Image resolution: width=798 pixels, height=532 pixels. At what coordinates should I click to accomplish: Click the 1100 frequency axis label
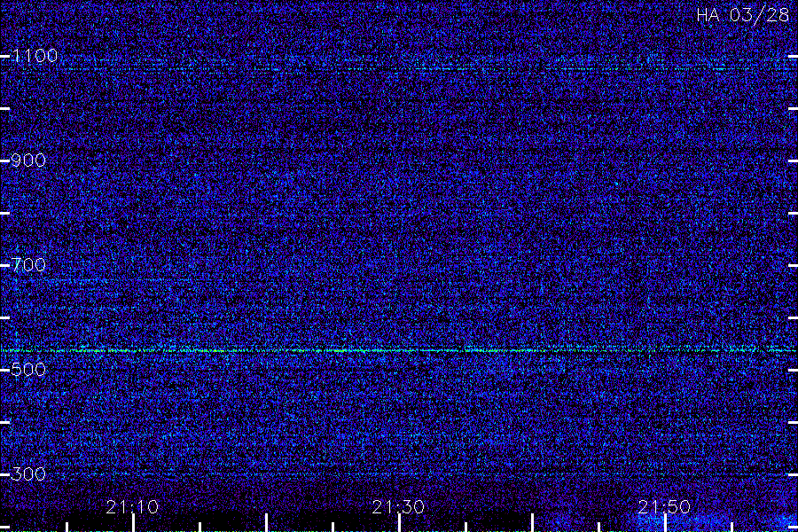coord(35,56)
